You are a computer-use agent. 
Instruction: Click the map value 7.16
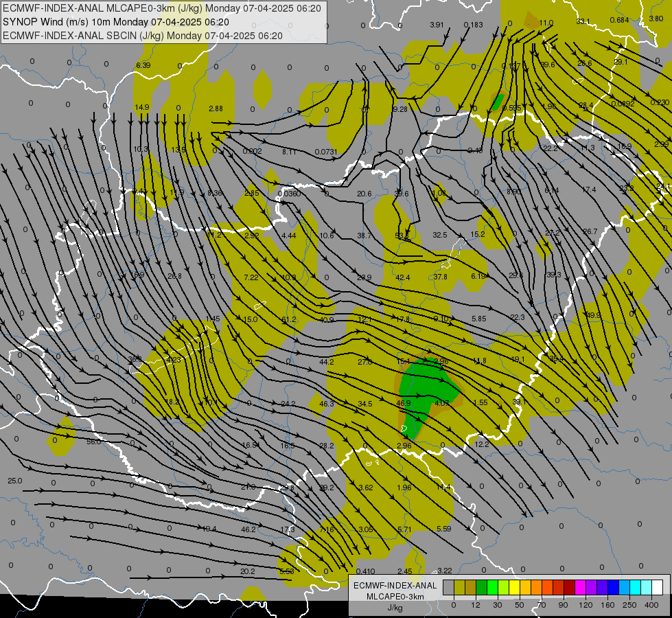(x=327, y=529)
